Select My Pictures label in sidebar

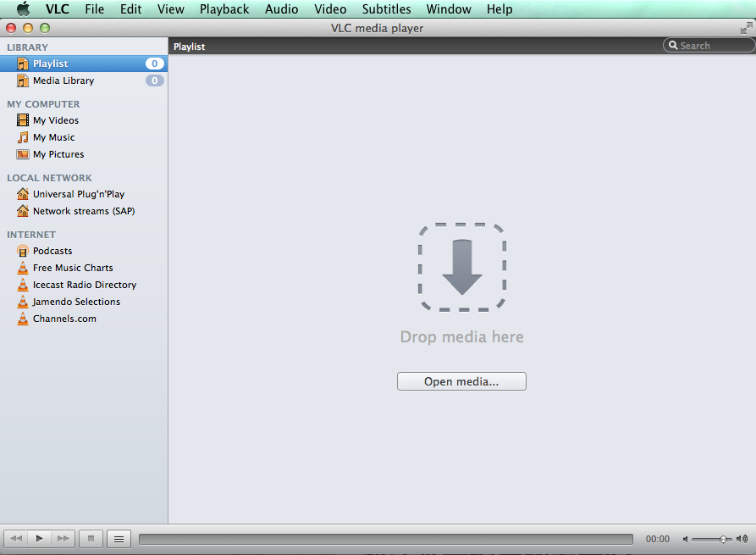click(x=58, y=154)
